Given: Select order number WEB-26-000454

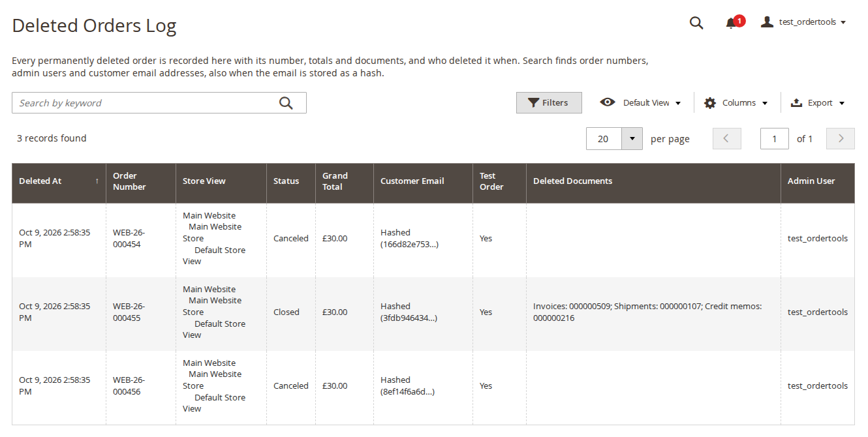Looking at the screenshot, I should pyautogui.click(x=129, y=239).
